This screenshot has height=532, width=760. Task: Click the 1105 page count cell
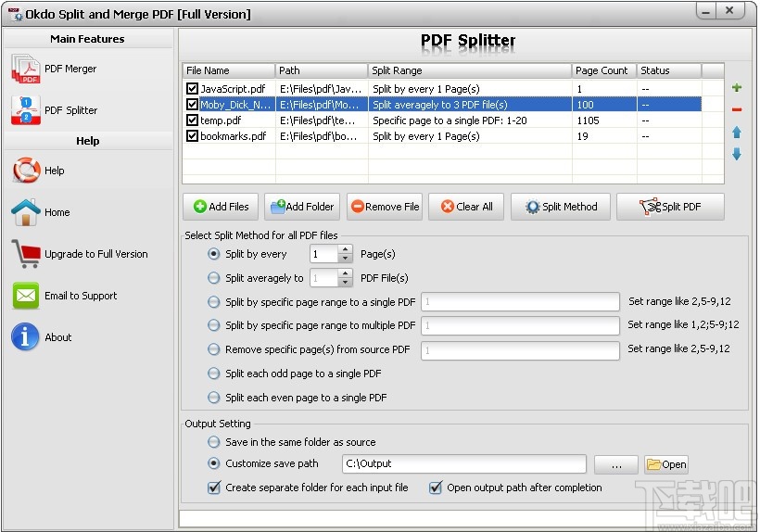pos(604,120)
